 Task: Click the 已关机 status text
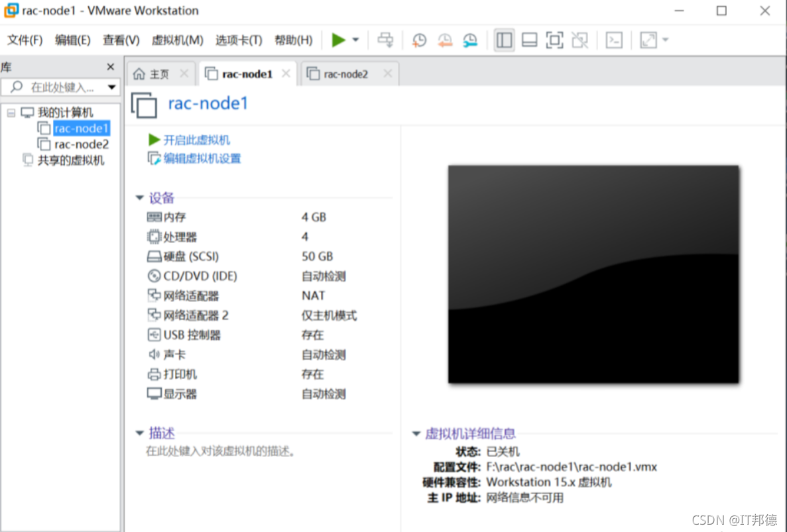click(x=503, y=452)
